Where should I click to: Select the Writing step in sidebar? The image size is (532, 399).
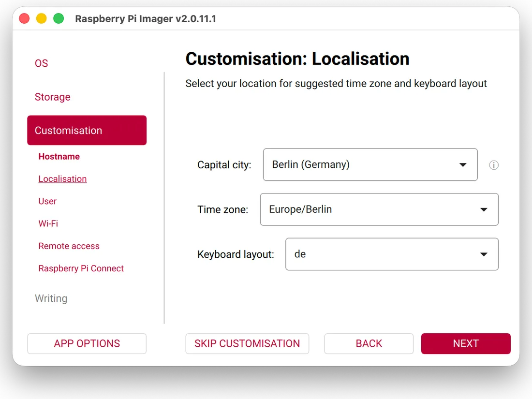[x=51, y=298]
